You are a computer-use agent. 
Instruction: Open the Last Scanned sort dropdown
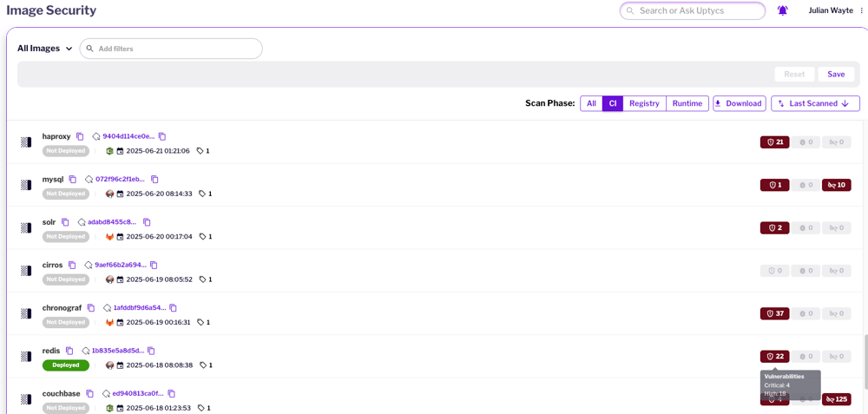(815, 103)
